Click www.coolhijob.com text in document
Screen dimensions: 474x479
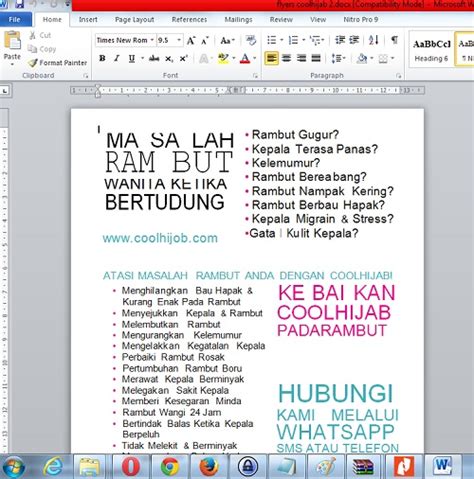(160, 238)
